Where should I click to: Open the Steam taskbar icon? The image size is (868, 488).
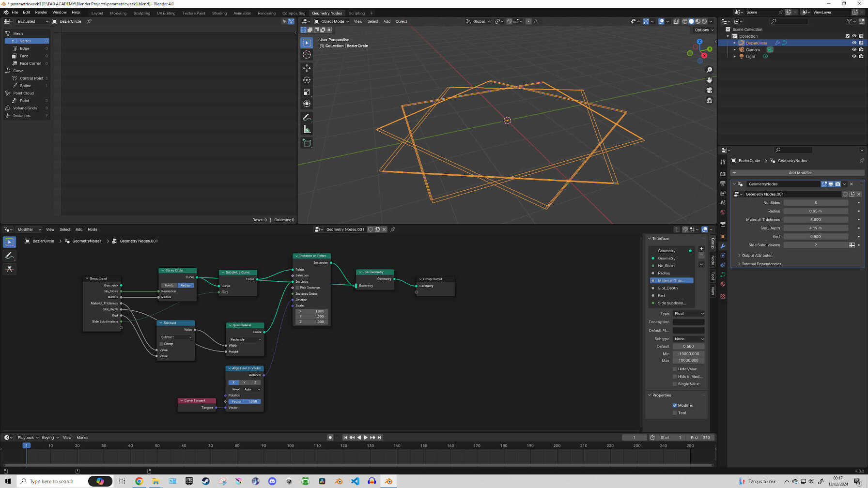point(206,481)
